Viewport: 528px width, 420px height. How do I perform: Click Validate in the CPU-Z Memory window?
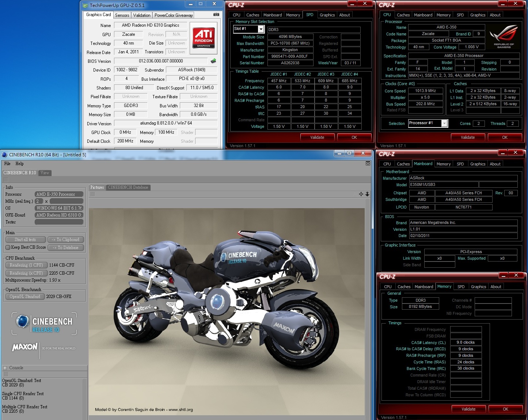(468, 409)
